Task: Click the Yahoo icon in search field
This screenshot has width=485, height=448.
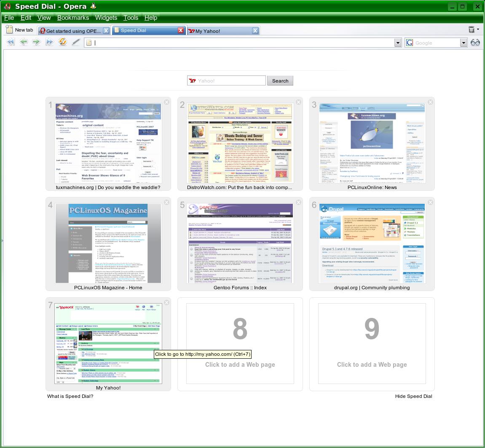Action: 193,81
